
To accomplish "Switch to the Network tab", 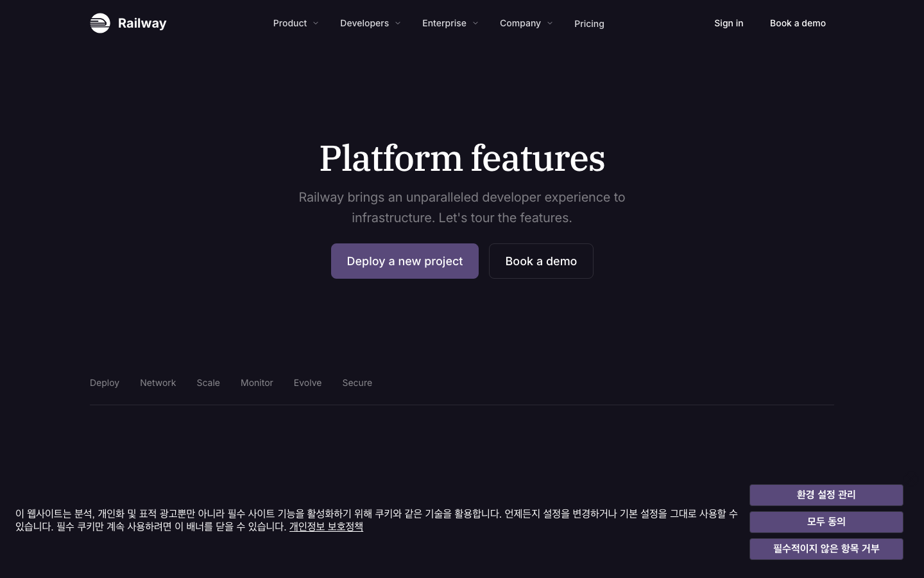I will coord(158,383).
